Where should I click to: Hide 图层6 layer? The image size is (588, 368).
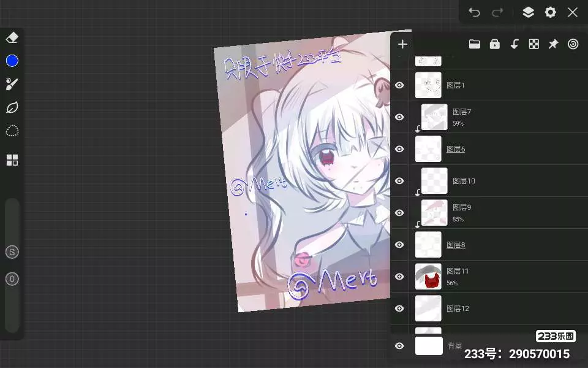399,149
